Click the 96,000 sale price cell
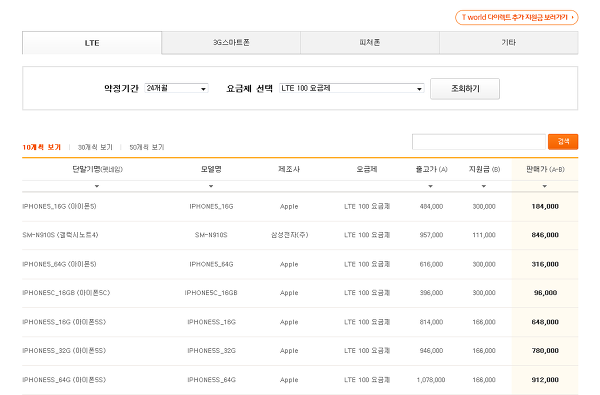This screenshot has width=600, height=395. (x=545, y=293)
